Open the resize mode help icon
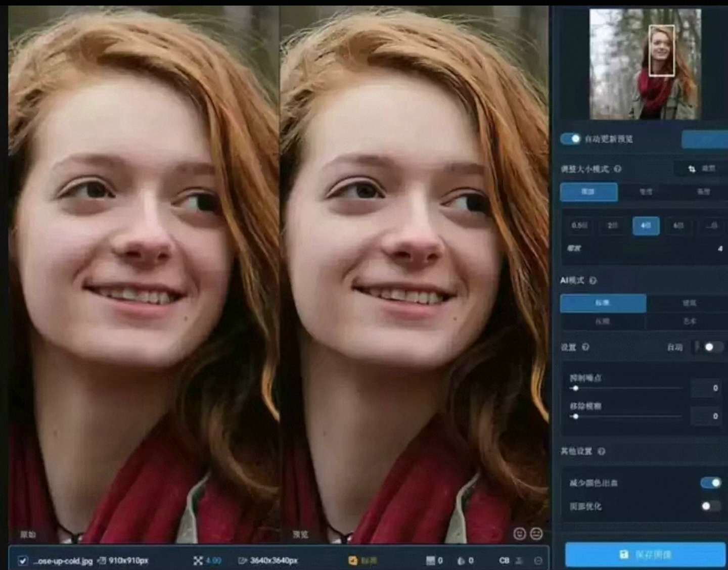 tap(618, 169)
